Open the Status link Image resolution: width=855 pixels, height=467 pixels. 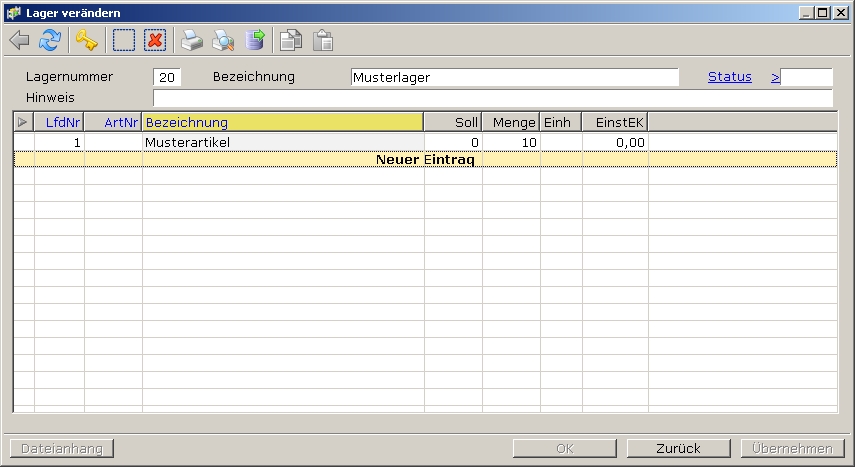pyautogui.click(x=729, y=77)
